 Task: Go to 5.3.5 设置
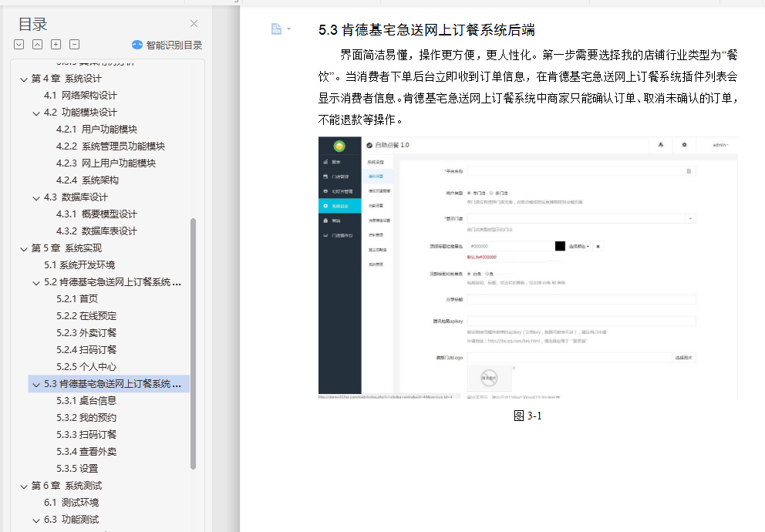pos(77,469)
